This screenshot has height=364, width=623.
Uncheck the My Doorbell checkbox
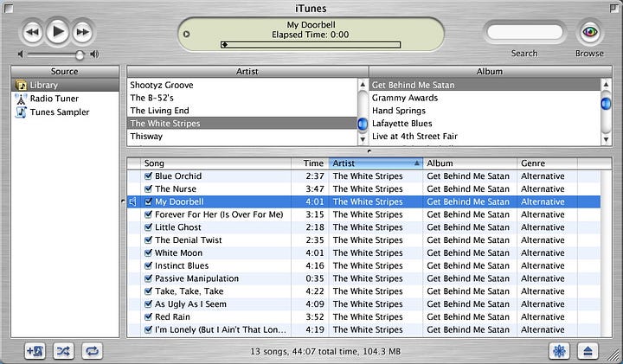coord(148,201)
